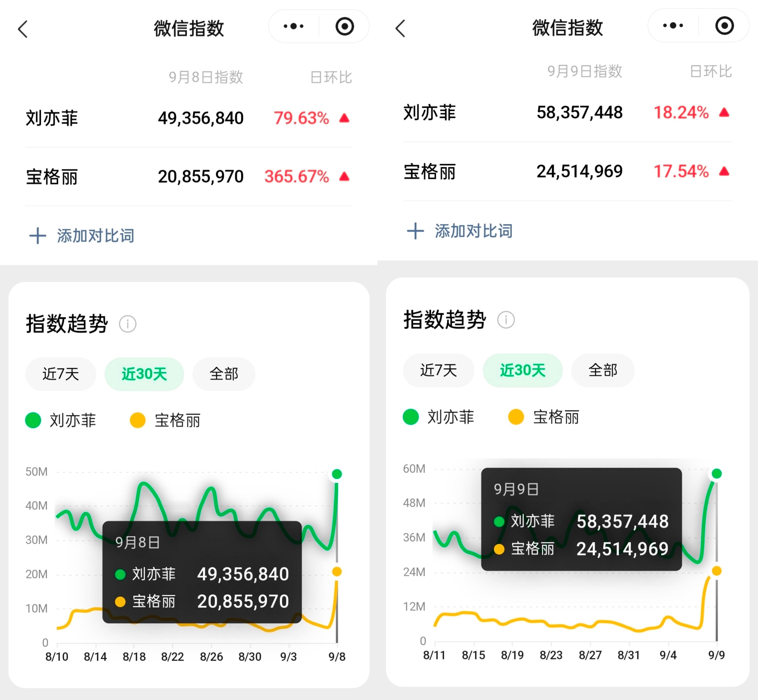
Task: Select 全部 tab in left chart
Action: point(224,374)
